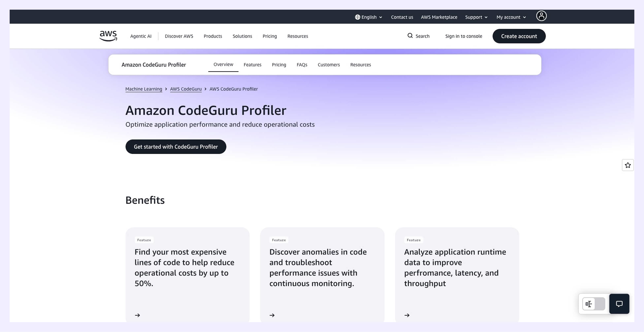Open AWS Marketplace link
The height and width of the screenshot is (332, 644).
(439, 17)
